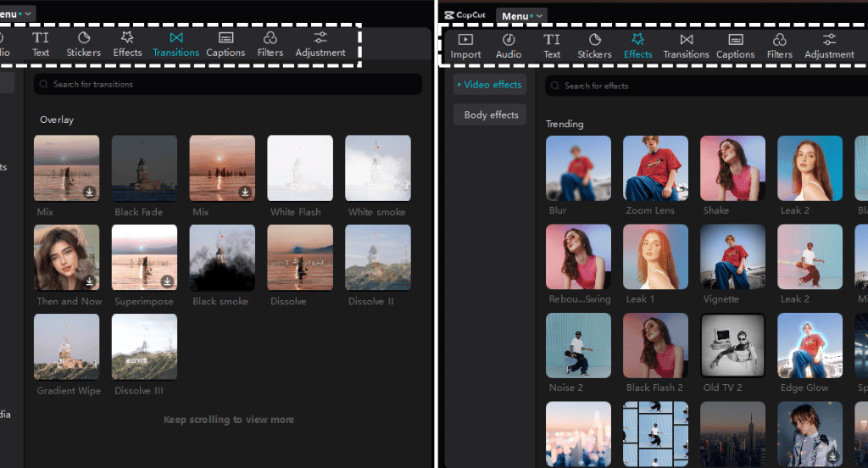The image size is (868, 468).
Task: Select the White Flash transition thumbnail
Action: [x=300, y=168]
